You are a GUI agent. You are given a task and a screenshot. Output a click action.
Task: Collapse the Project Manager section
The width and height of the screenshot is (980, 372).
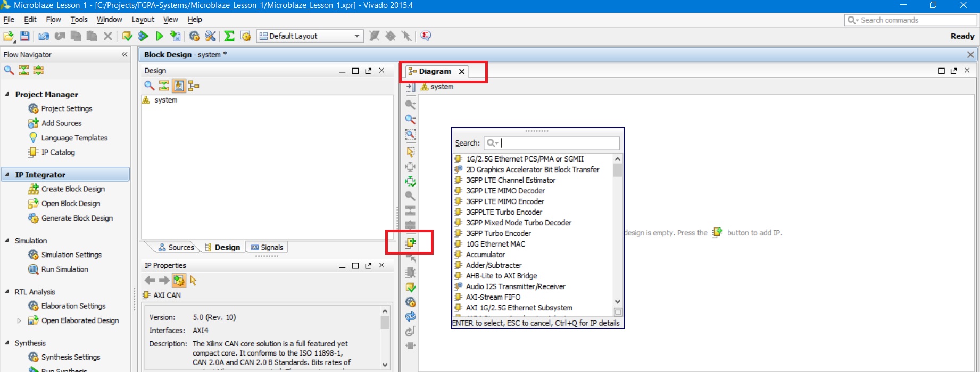(x=7, y=94)
